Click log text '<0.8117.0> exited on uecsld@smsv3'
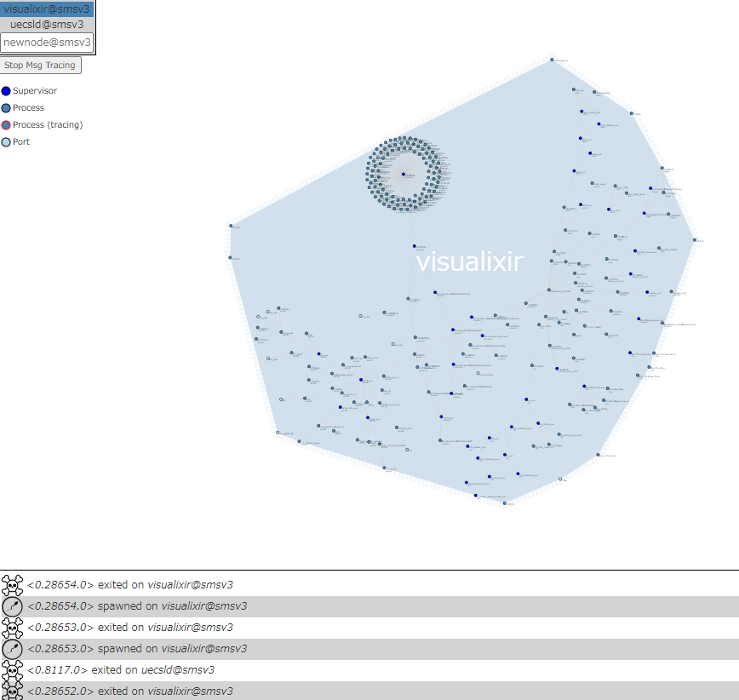 (121, 670)
